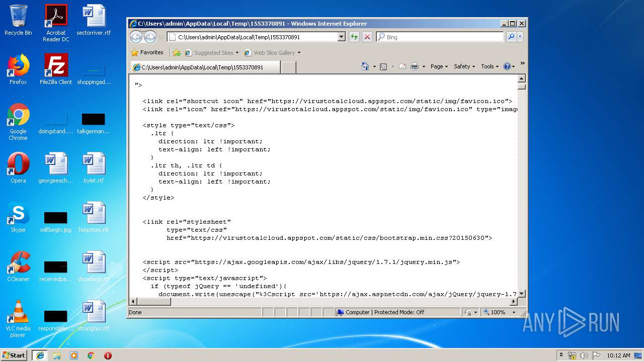Image resolution: width=644 pixels, height=362 pixels.
Task: Select the milfbegin.jpg desktop file
Action: point(56,221)
